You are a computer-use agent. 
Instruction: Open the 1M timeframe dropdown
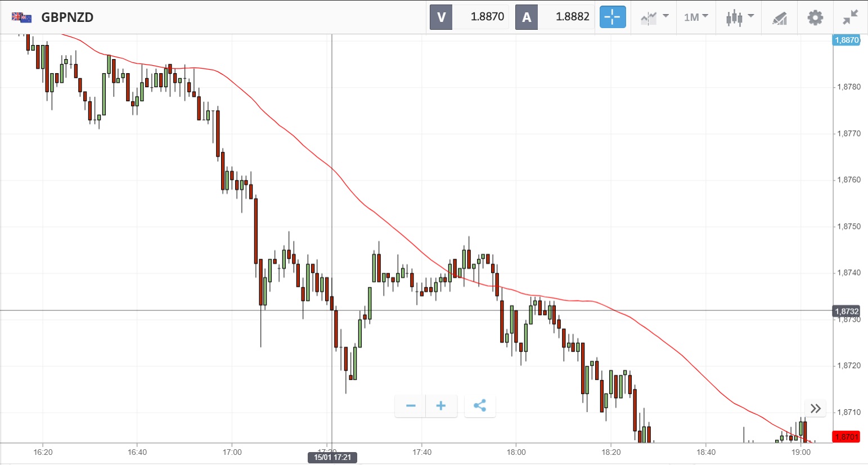[x=696, y=17]
